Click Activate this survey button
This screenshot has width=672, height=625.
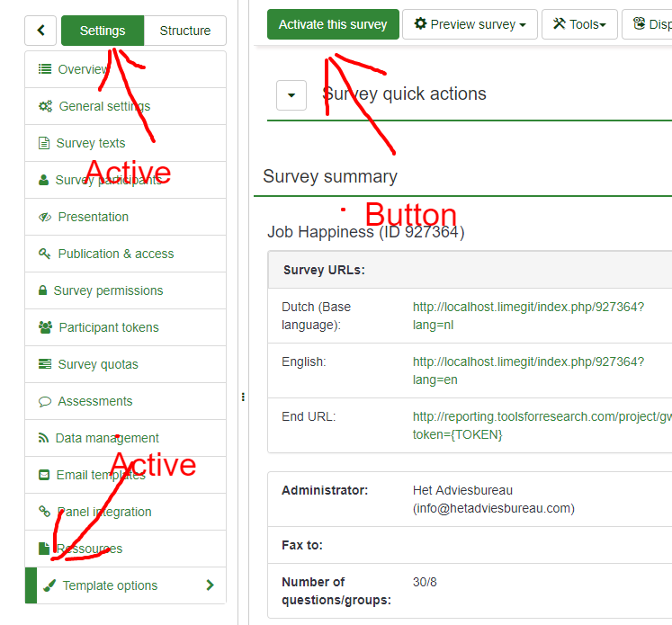(x=333, y=24)
